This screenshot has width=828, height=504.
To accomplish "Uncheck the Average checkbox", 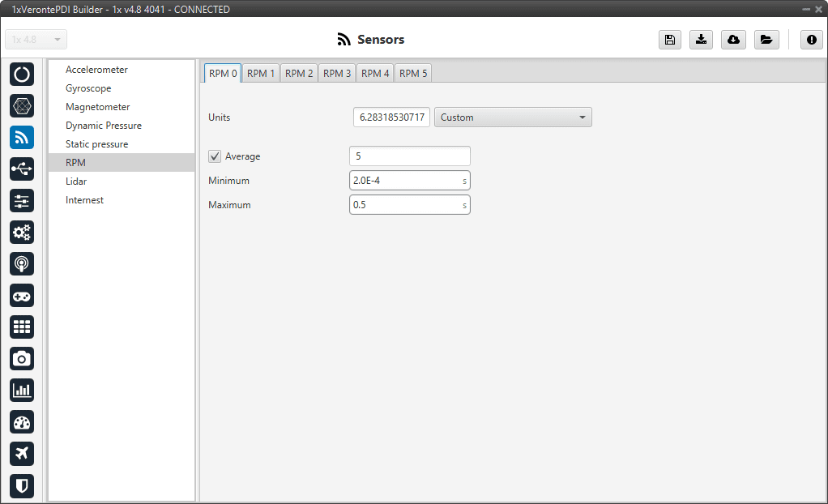I will click(215, 156).
